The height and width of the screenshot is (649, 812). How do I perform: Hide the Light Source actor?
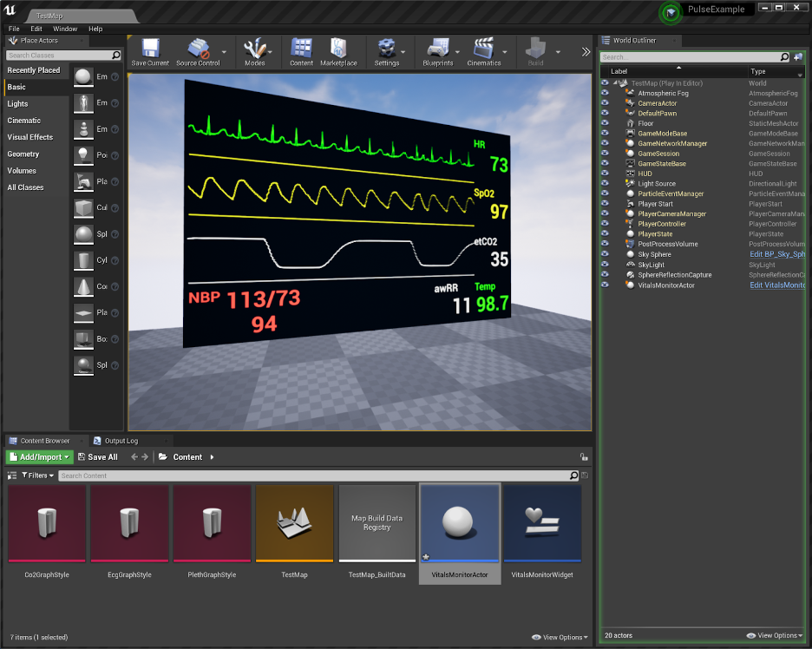pyautogui.click(x=605, y=183)
